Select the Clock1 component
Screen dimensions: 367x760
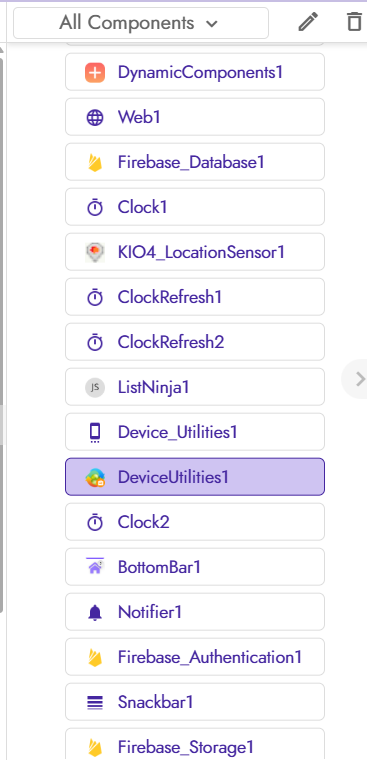195,207
